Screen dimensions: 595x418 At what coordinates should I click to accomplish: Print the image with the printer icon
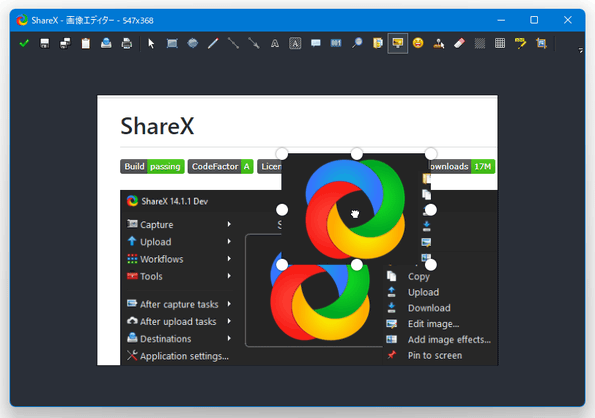tap(127, 43)
